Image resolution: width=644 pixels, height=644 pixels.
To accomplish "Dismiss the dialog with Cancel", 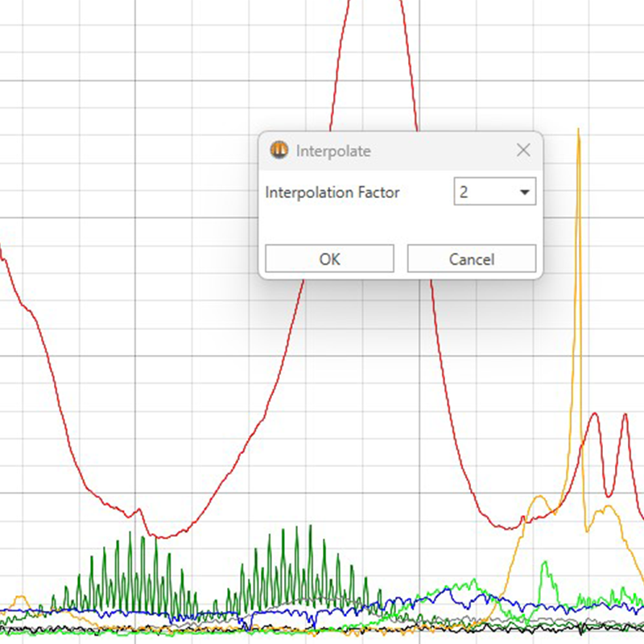I will tap(471, 258).
